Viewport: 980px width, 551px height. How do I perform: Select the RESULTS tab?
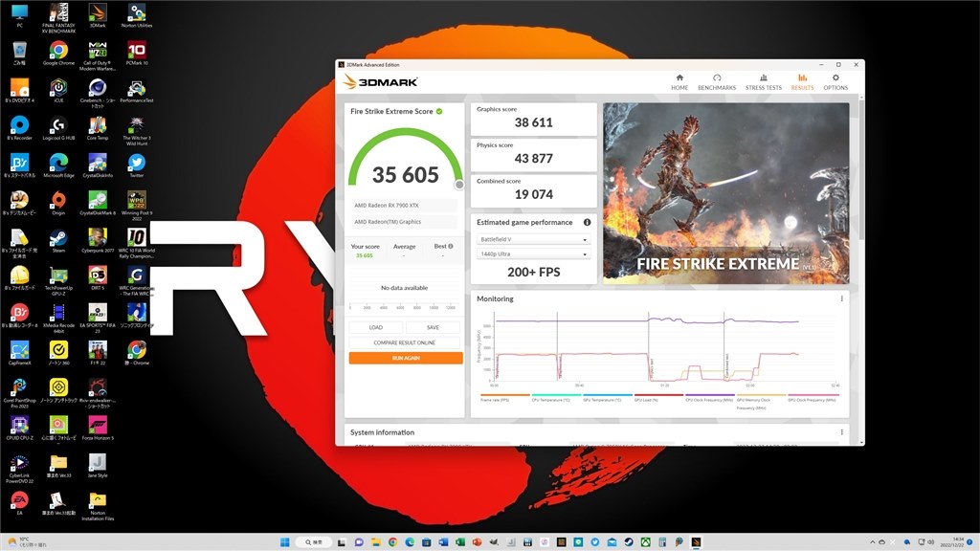[803, 82]
